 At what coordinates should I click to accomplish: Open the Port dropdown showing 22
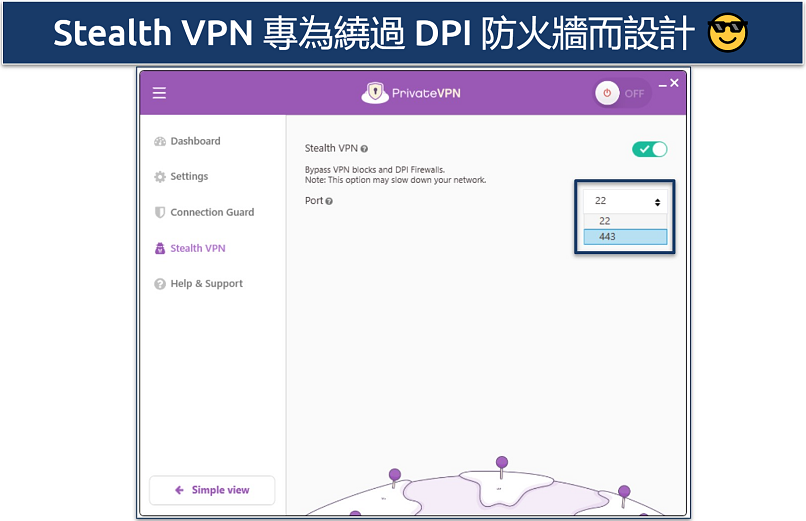[625, 201]
